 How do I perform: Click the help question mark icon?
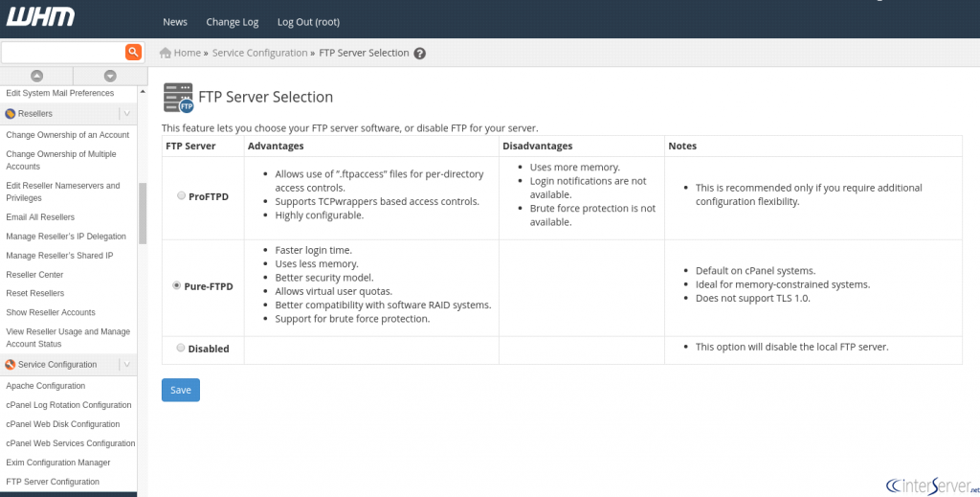click(x=419, y=54)
